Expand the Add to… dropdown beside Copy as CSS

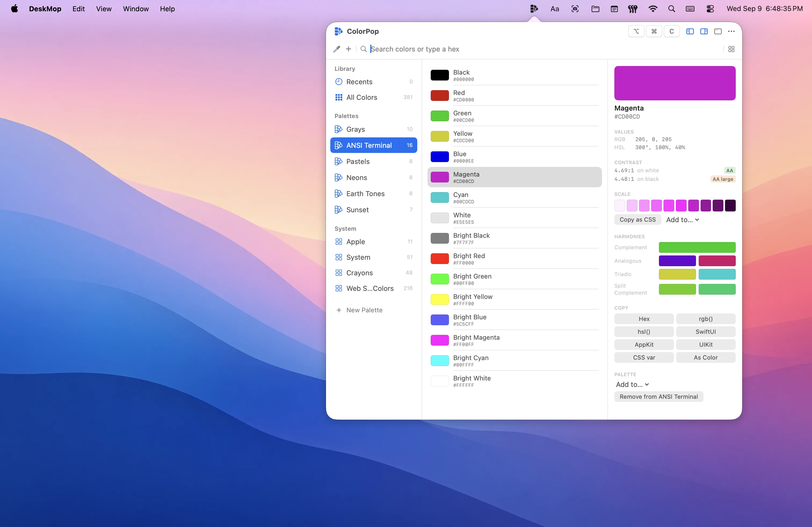pos(682,220)
